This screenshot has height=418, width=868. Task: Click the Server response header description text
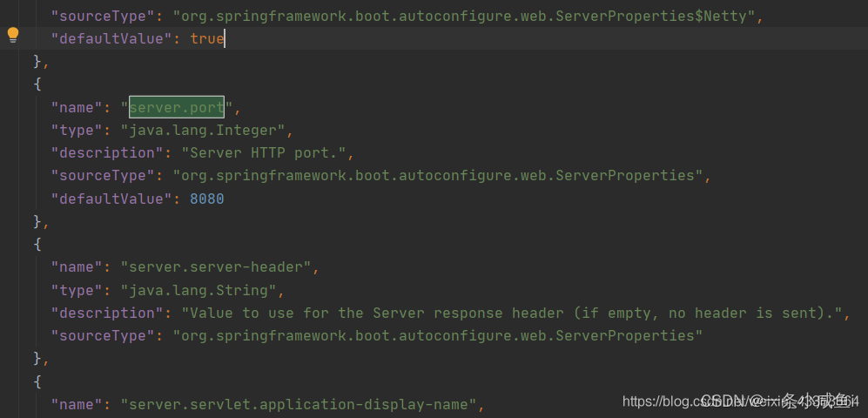tap(512, 313)
